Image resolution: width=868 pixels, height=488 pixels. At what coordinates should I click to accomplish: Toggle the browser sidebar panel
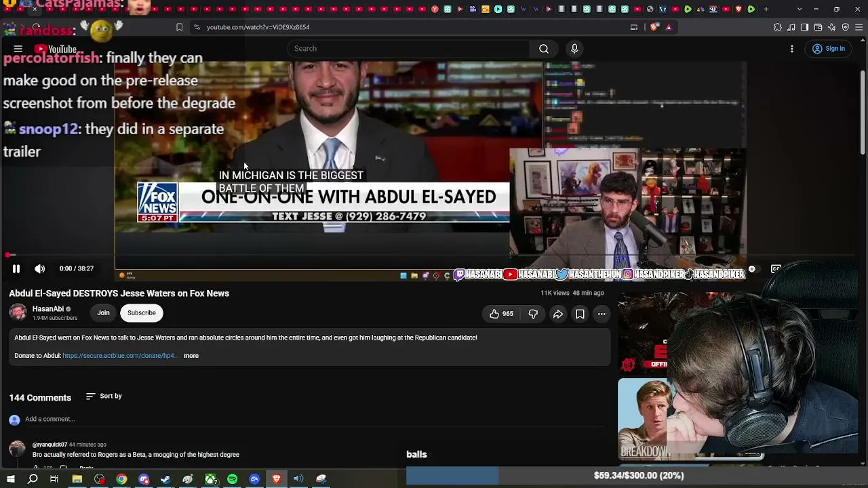pos(805,27)
